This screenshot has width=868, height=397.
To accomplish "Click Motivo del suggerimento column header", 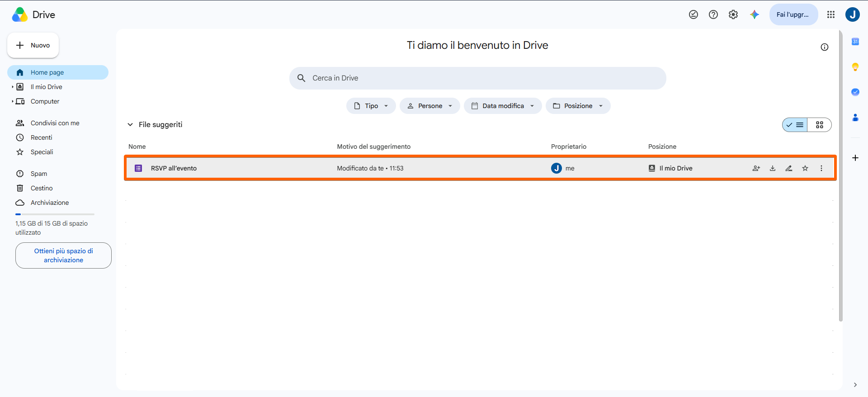I will click(x=374, y=147).
